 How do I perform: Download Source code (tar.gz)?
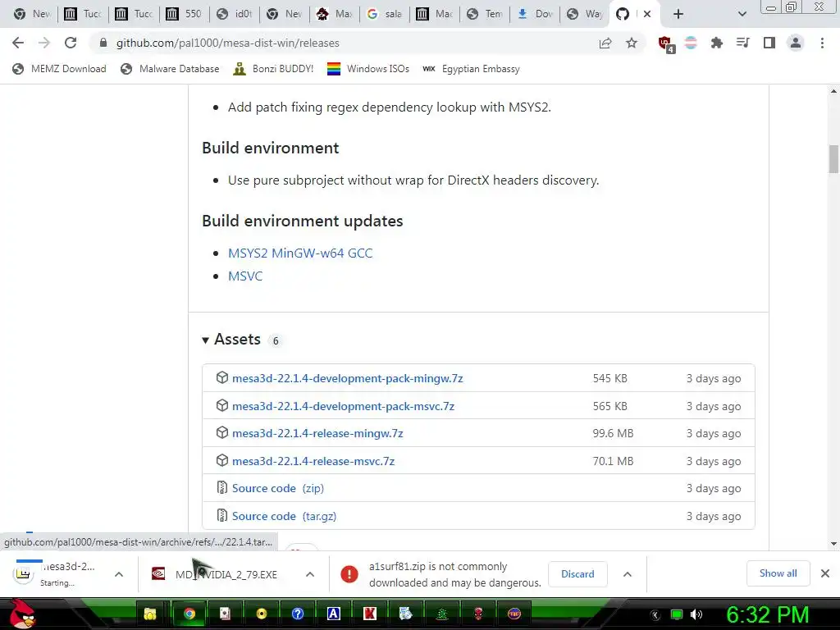point(284,516)
